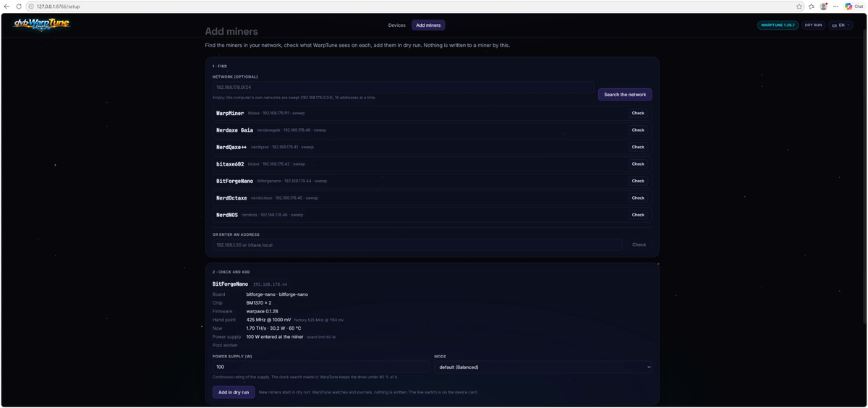Click the bitaxe602 row name

click(230, 164)
